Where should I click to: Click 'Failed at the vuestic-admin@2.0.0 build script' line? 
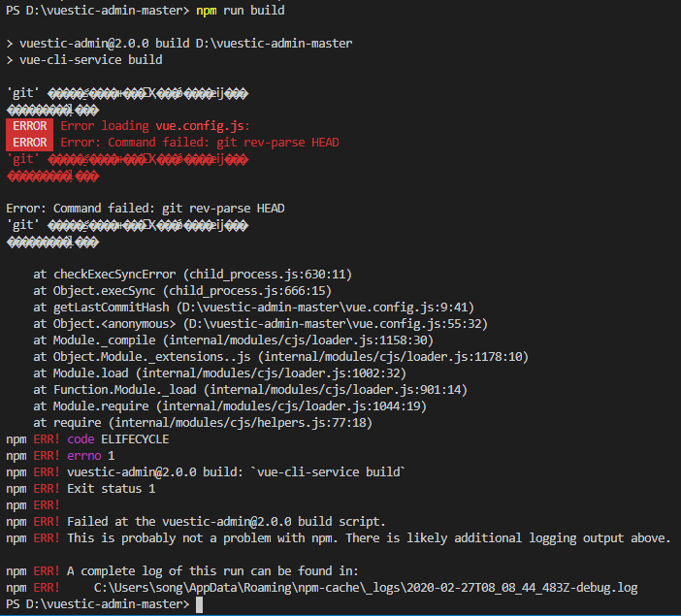coord(196,522)
